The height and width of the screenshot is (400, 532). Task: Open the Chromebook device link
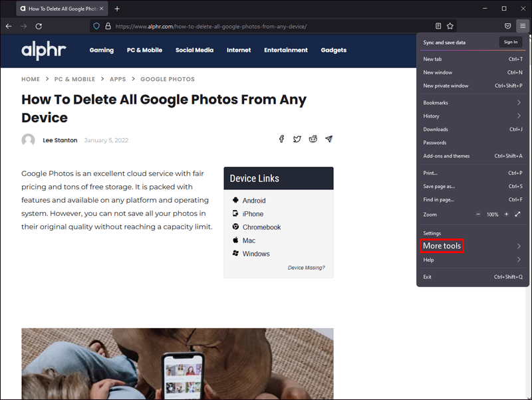[x=261, y=227]
